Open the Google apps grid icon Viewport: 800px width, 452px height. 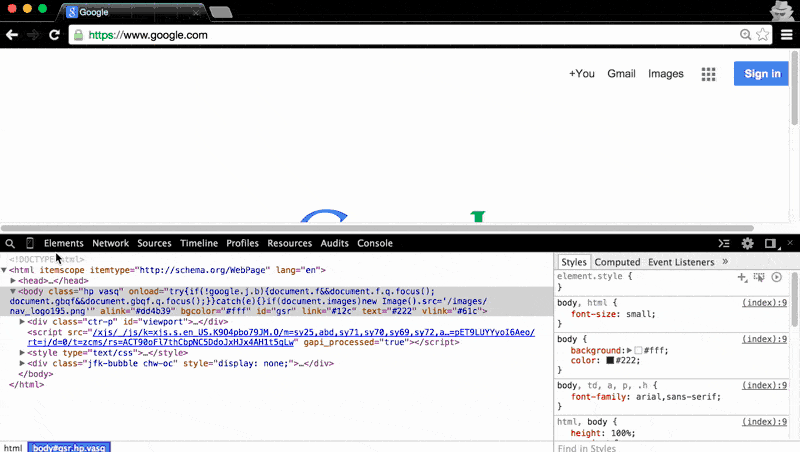click(x=708, y=74)
